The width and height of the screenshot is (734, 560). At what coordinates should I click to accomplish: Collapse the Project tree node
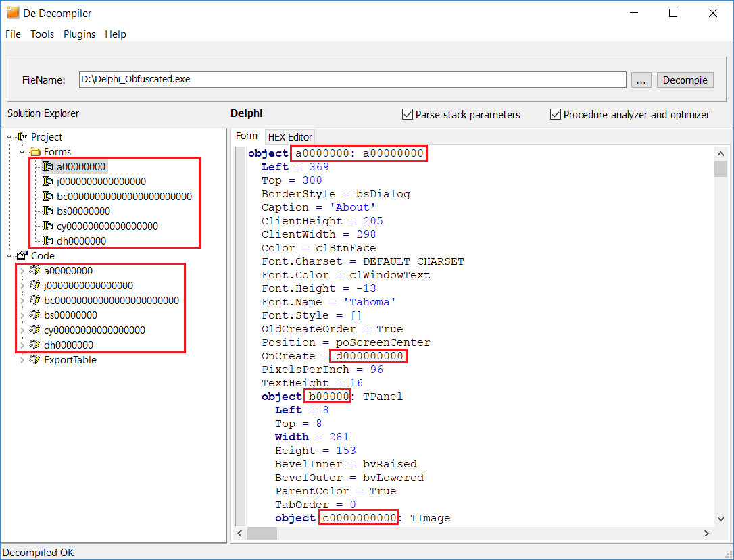point(9,137)
